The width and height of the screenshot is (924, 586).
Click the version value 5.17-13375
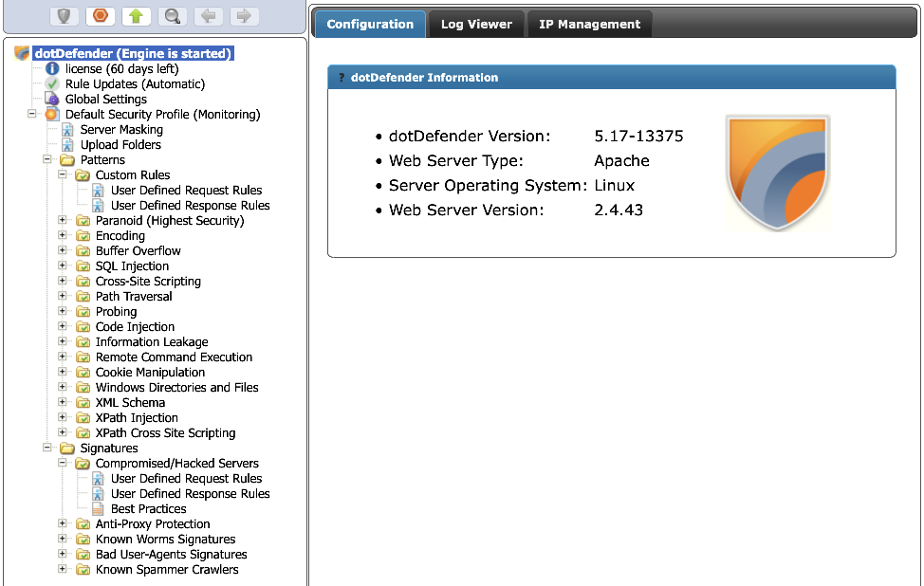(x=638, y=136)
